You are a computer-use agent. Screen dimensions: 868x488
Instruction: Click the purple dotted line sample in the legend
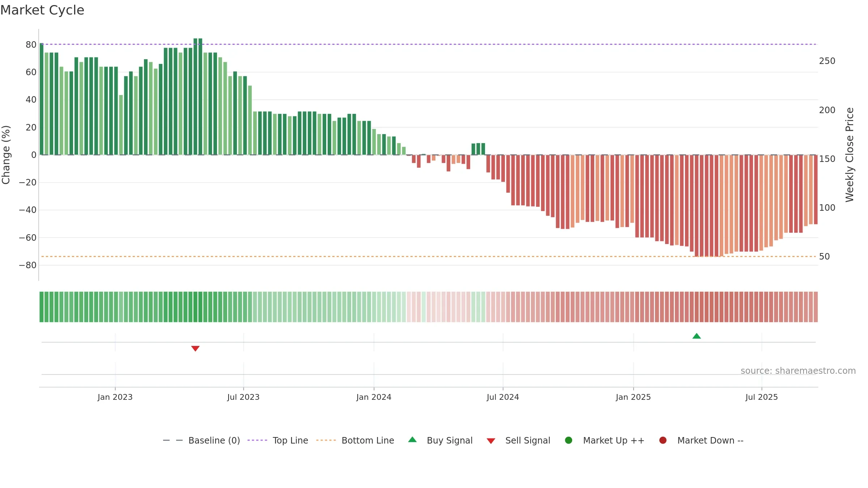[257, 440]
